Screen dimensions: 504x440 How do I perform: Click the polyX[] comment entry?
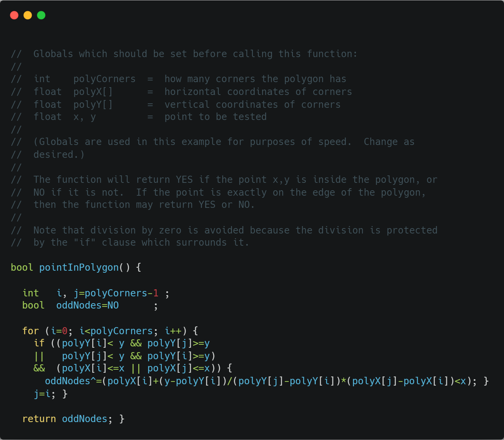click(x=93, y=92)
